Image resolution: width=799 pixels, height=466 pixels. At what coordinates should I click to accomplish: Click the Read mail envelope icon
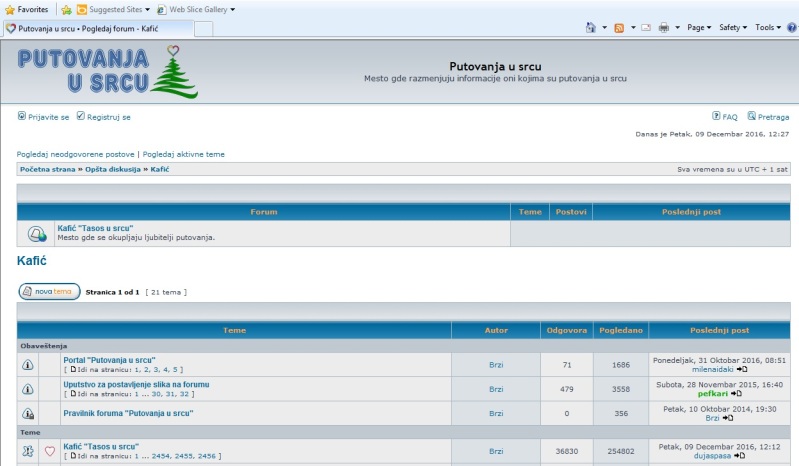pyautogui.click(x=646, y=28)
